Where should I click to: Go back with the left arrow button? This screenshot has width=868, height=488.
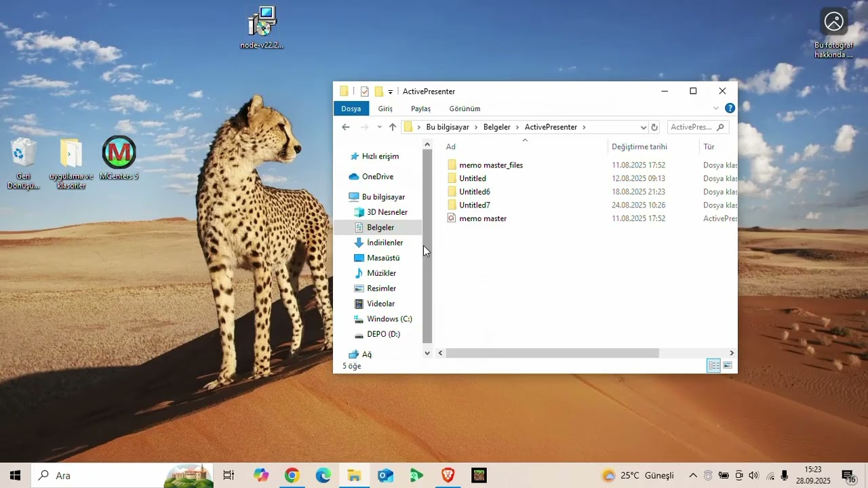coord(346,127)
